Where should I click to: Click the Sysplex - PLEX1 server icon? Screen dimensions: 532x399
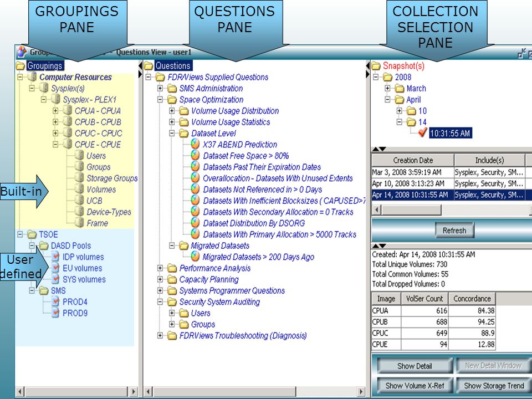click(56, 99)
